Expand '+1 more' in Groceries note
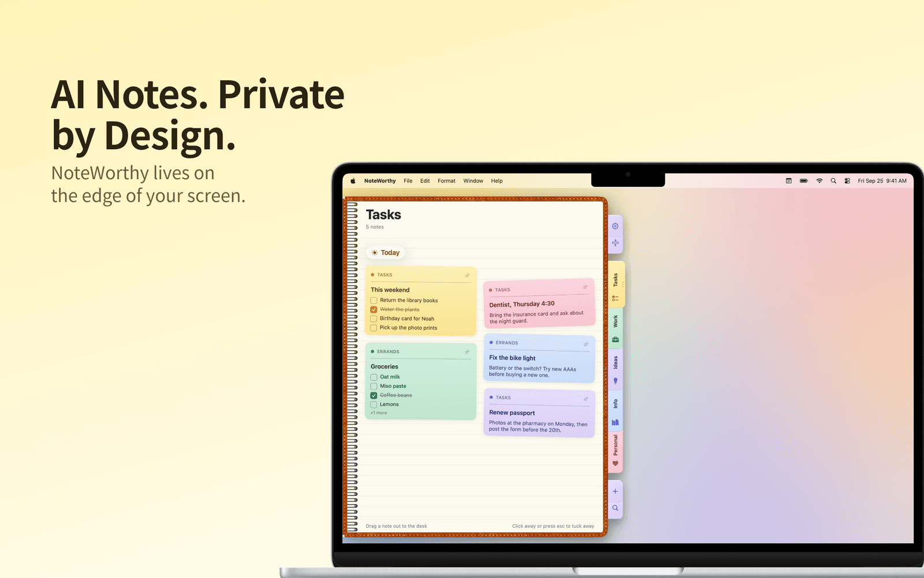 click(x=379, y=413)
